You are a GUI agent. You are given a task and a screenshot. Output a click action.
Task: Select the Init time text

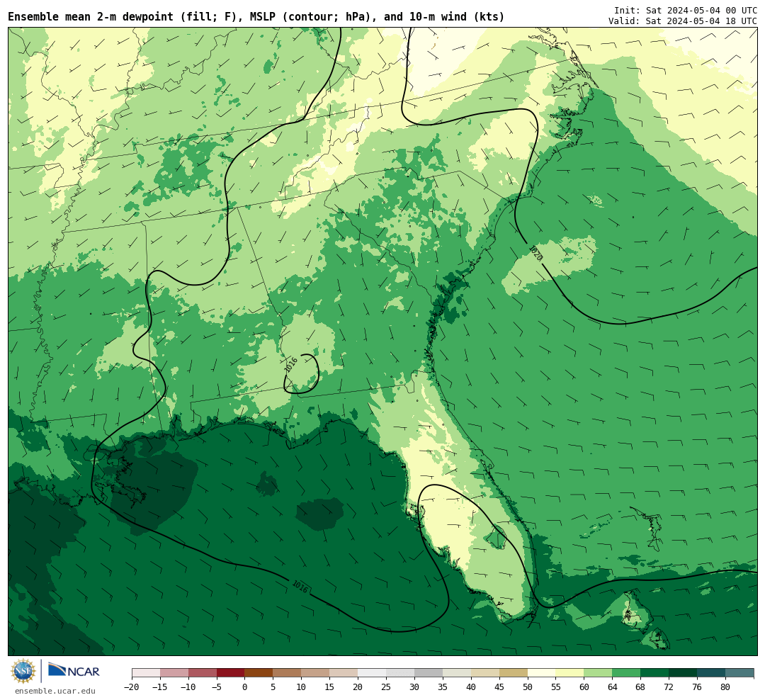coord(686,10)
